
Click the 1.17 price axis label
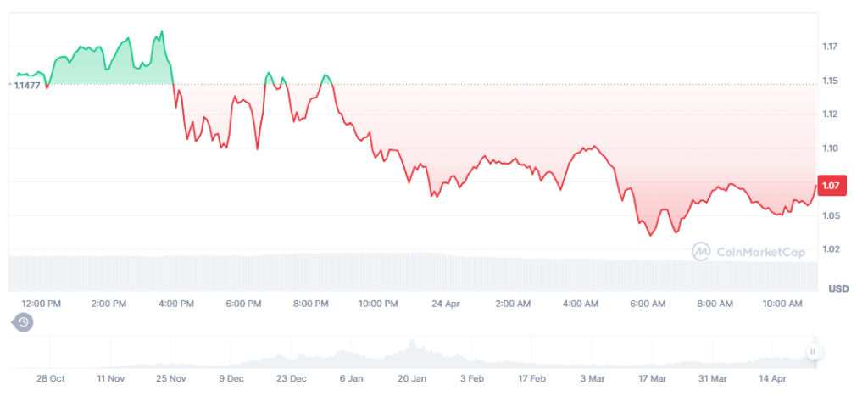pos(830,47)
